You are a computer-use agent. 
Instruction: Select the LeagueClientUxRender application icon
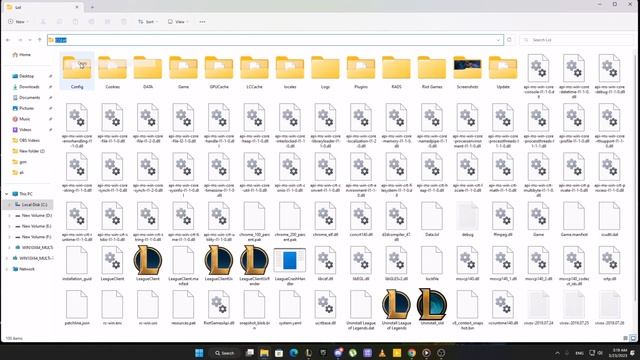[x=254, y=260]
